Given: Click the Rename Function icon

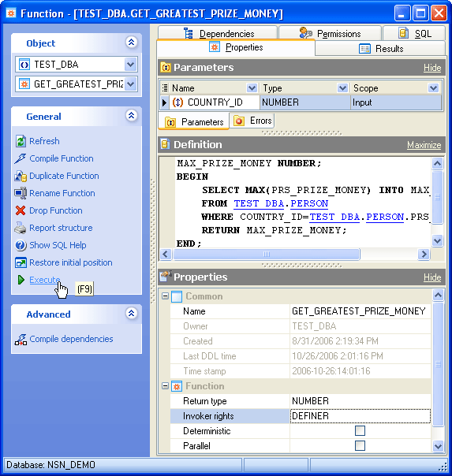Looking at the screenshot, I should 21,193.
